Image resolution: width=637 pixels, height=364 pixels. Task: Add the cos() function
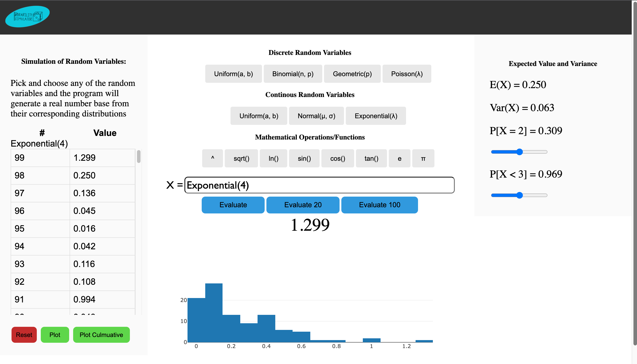point(338,158)
